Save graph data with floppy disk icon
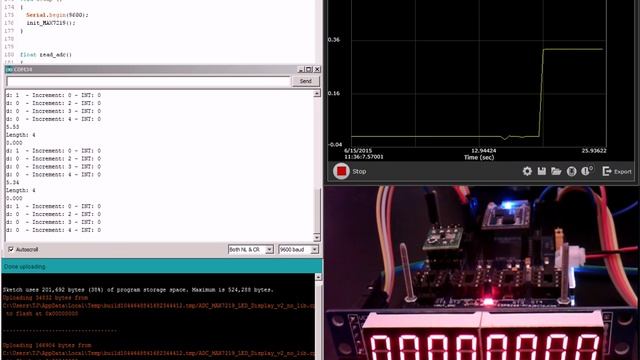 (x=542, y=171)
